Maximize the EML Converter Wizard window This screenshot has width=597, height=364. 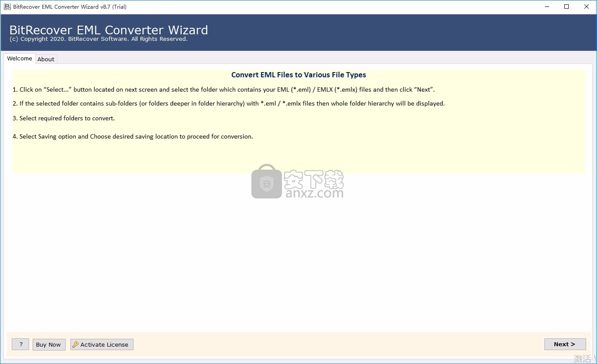[x=567, y=7]
